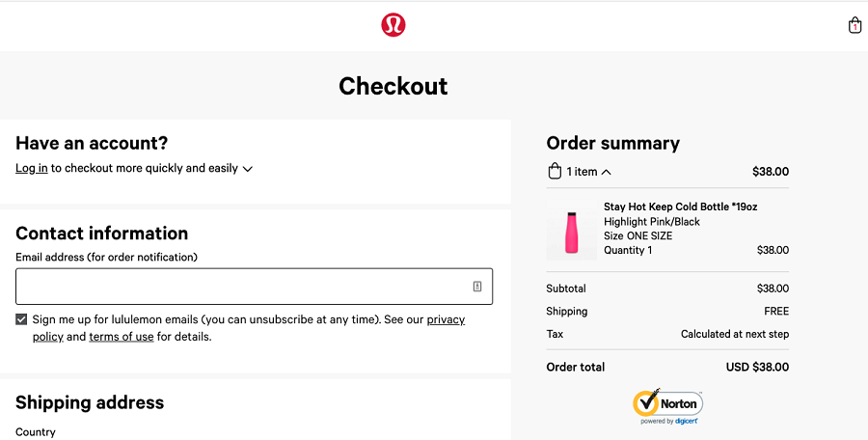Open the terms of use link
868x440 pixels.
122,337
